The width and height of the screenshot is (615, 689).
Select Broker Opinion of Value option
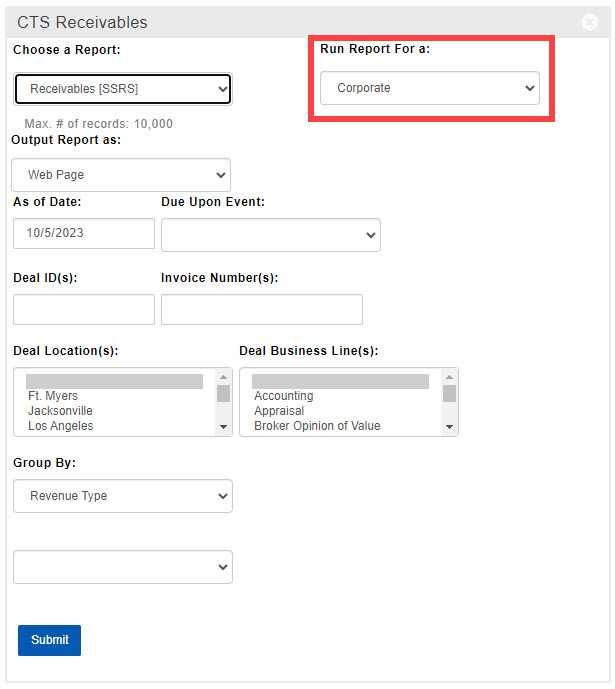317,426
